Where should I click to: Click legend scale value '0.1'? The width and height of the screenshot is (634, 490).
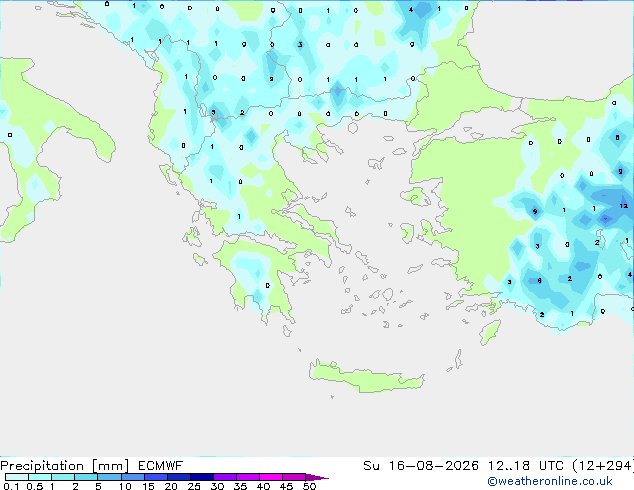click(11, 486)
